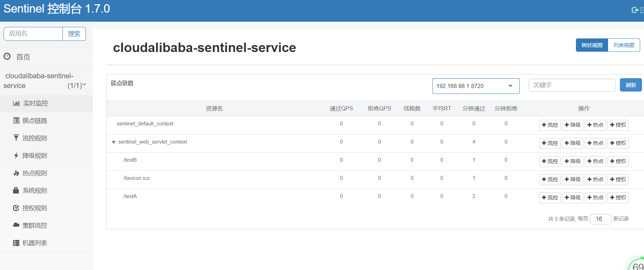Click the Sentinel 控制台 1.7.0 title

(x=57, y=9)
